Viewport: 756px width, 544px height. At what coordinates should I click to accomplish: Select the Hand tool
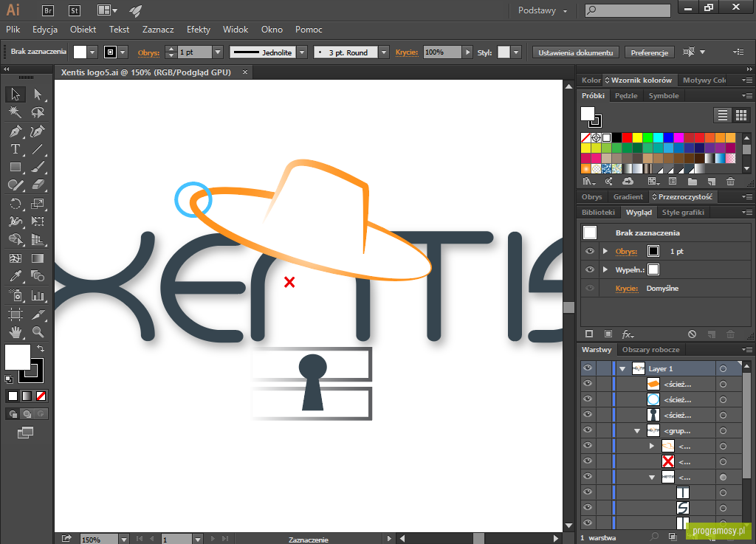[16, 332]
